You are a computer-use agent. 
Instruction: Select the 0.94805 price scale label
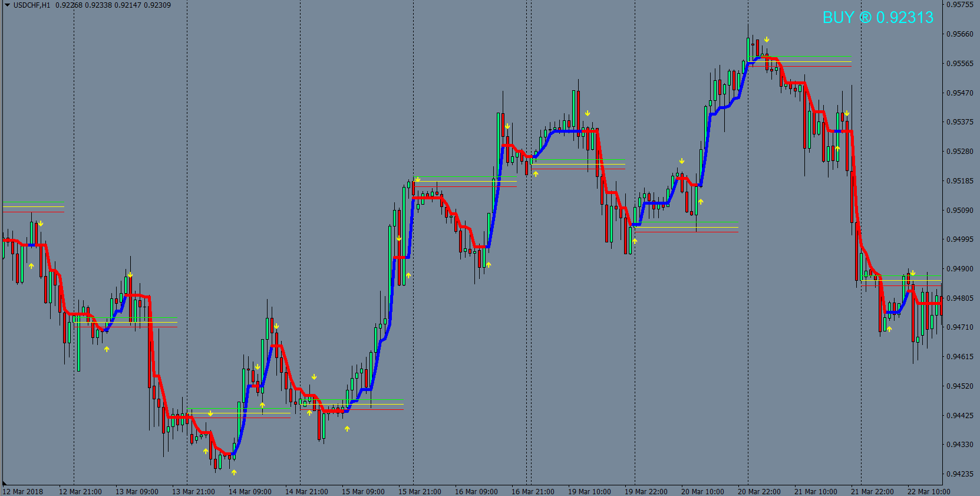click(x=960, y=298)
